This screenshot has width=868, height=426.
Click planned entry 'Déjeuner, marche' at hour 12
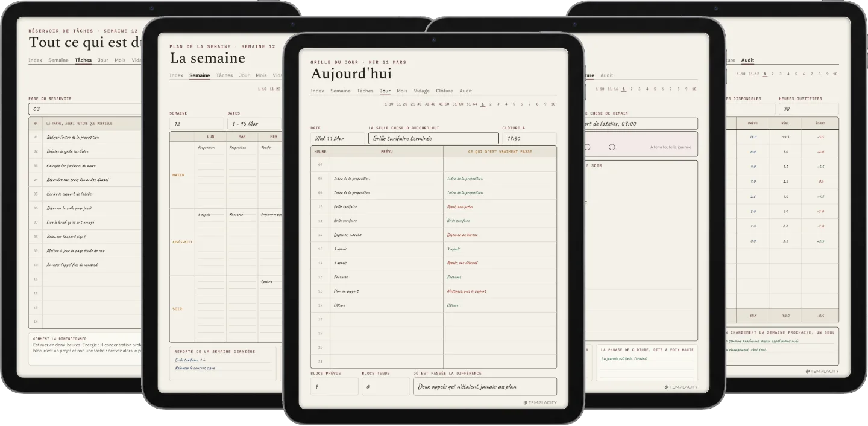348,235
